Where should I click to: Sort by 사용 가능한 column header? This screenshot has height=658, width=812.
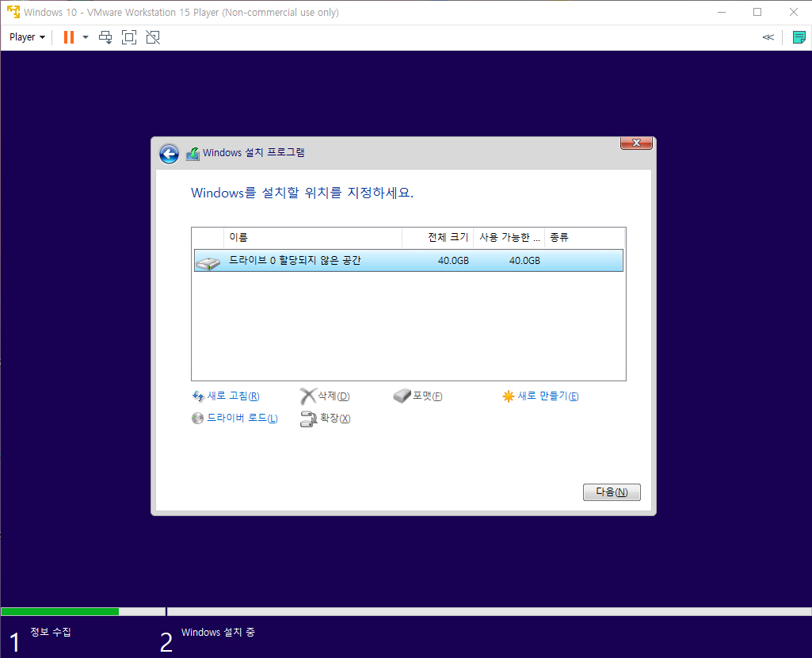(509, 237)
